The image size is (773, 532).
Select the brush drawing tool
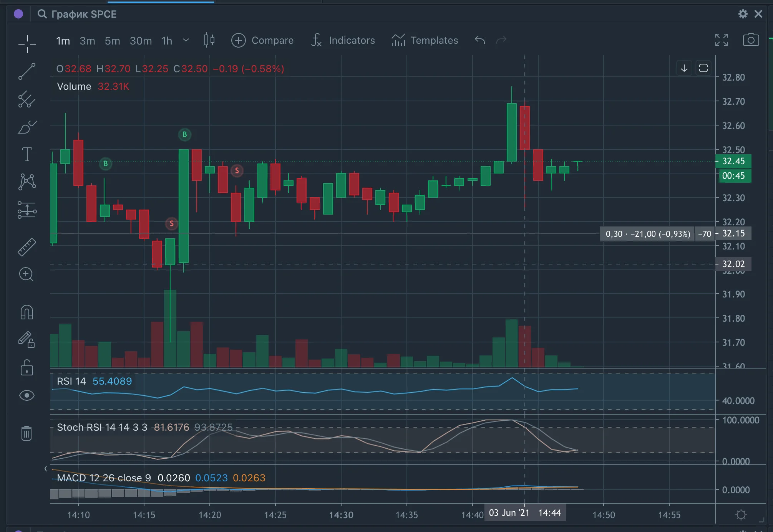click(x=27, y=127)
